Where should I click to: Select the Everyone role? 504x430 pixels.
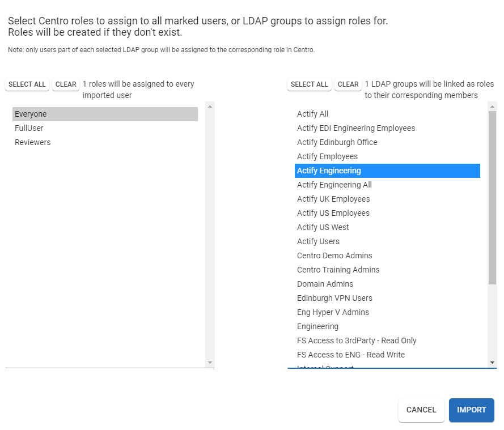coord(105,114)
